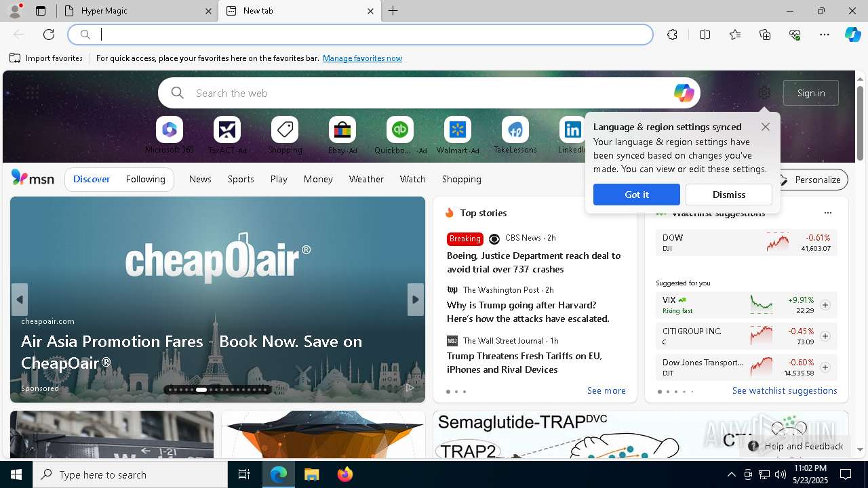This screenshot has height=488, width=868.
Task: Open the News menu item
Action: point(200,179)
